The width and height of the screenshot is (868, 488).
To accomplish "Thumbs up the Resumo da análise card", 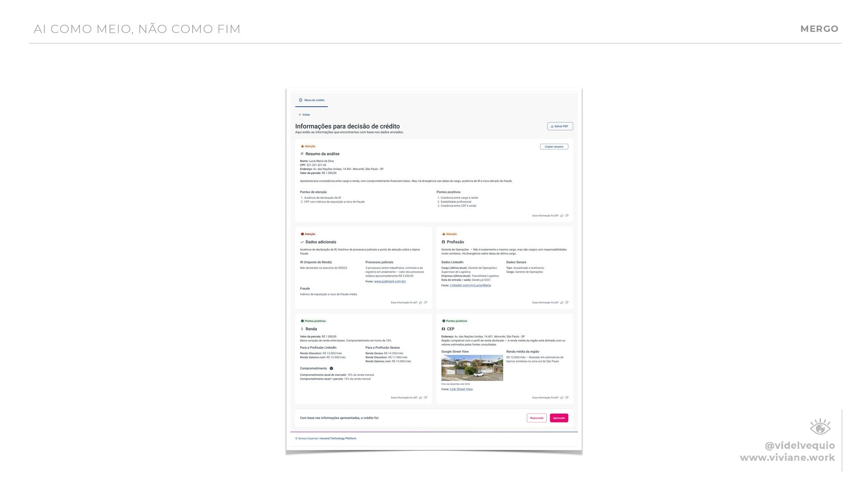I will coord(562,216).
